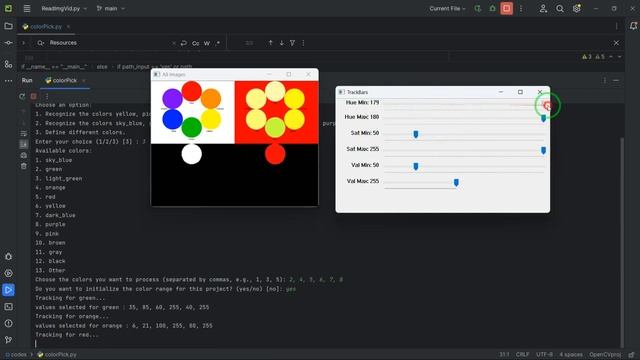Open the Services tool window
Viewport: 640px width, 360px height.
coord(8,273)
